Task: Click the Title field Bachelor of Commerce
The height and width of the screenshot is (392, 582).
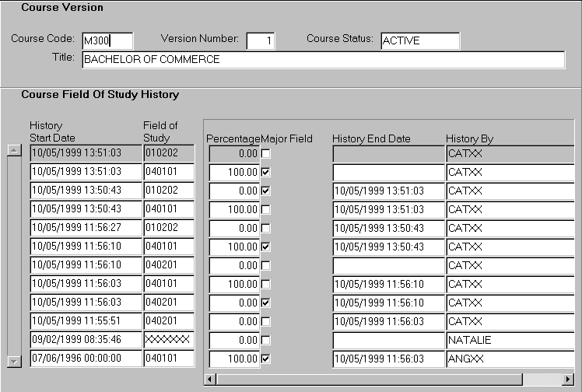Action: coord(322,60)
